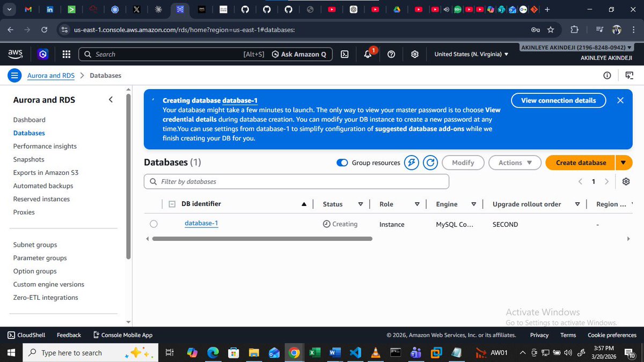
Task: Sort by DB identifier ascending arrow
Action: 304,204
